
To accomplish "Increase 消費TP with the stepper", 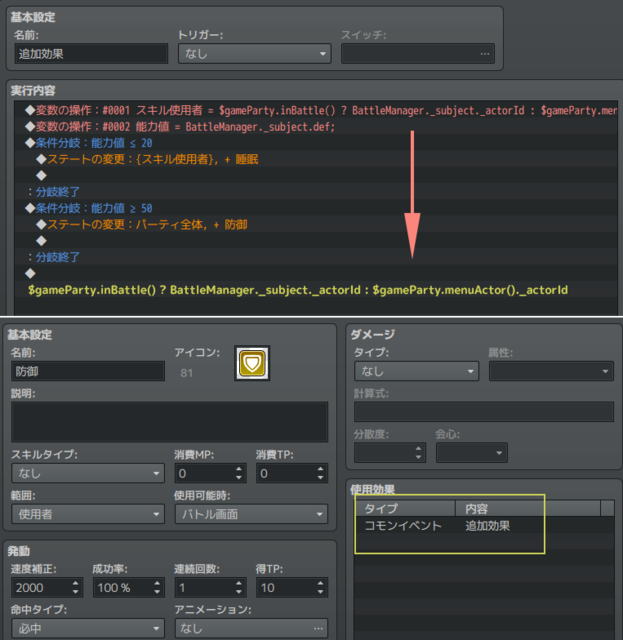I will pos(320,469).
